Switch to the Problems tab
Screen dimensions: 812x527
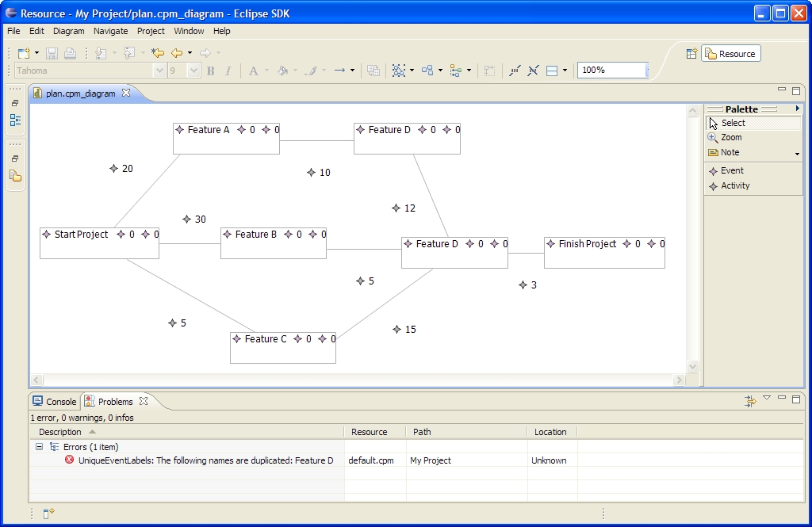pyautogui.click(x=116, y=402)
